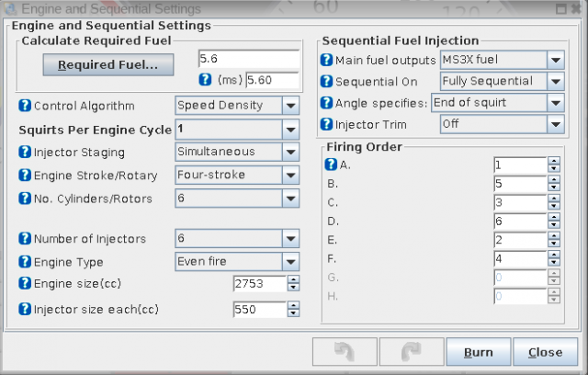The width and height of the screenshot is (588, 375).
Task: Click the Close button
Action: point(545,352)
